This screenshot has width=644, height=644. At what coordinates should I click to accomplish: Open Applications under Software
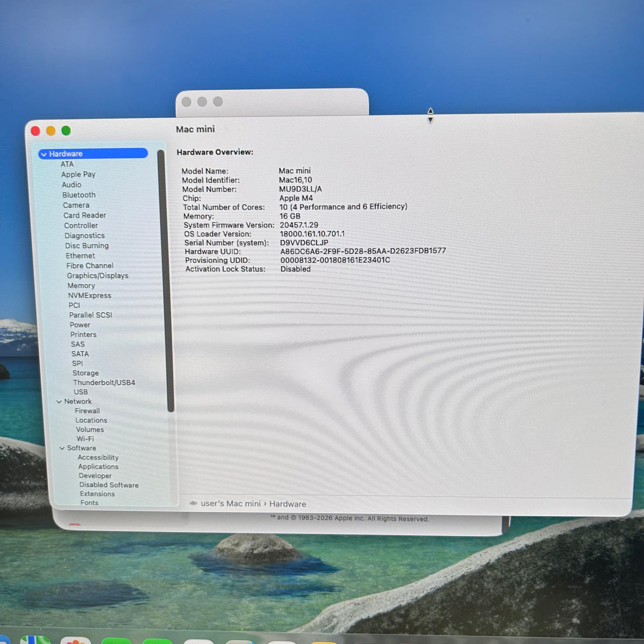click(x=98, y=466)
